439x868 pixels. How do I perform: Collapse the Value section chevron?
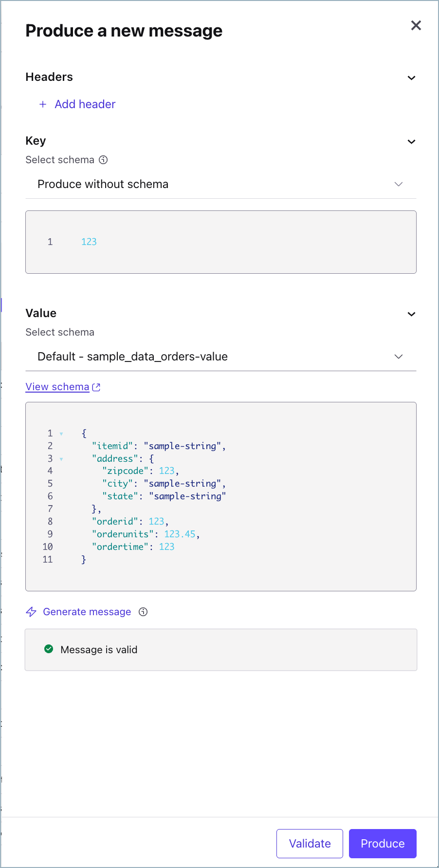pyautogui.click(x=411, y=314)
